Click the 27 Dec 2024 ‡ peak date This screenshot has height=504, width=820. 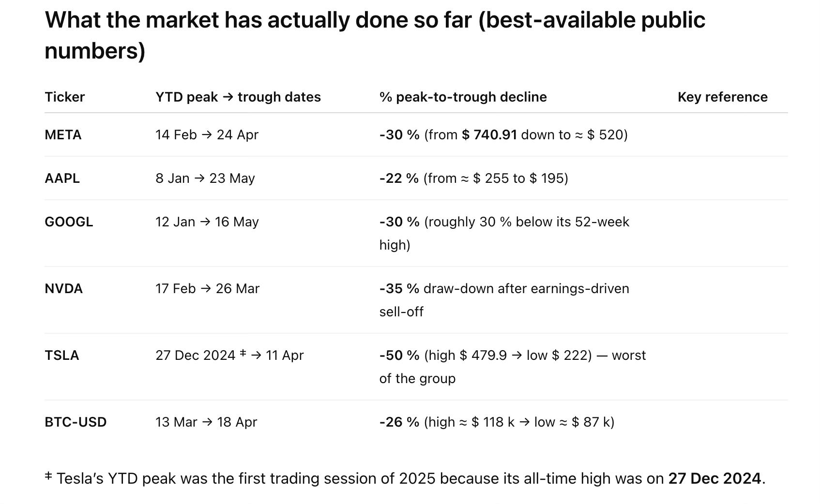[201, 355]
